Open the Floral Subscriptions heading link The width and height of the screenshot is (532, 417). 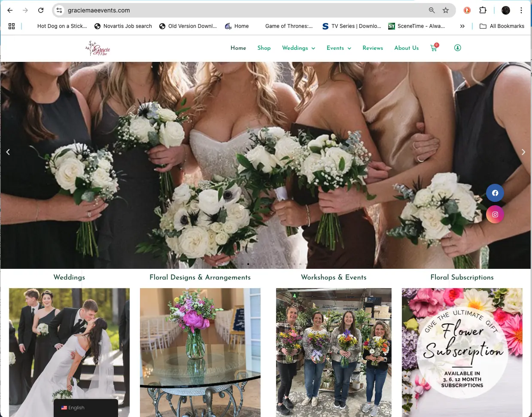click(462, 277)
